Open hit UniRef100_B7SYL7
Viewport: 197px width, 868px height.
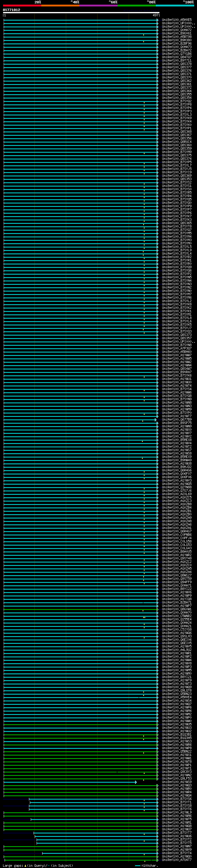[177, 165]
